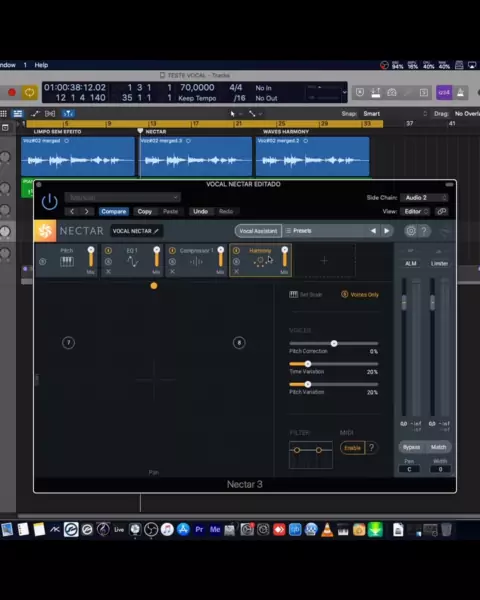Solo the Compressor 1 module
Screen dimensions: 480x600
tap(172, 262)
